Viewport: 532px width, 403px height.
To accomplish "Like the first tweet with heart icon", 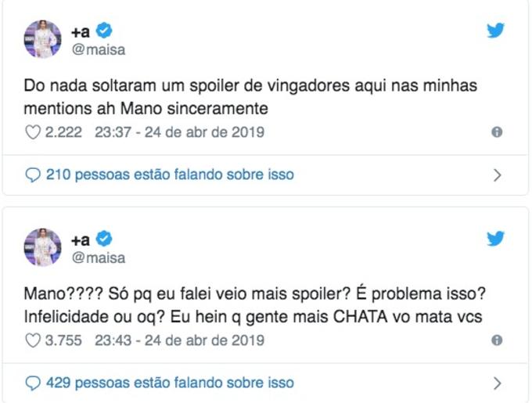I will click(33, 133).
